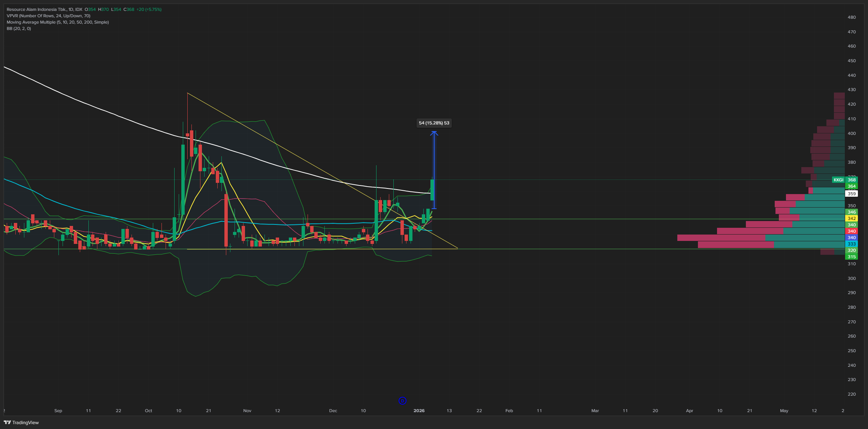Click the red 340 price label
The width and height of the screenshot is (868, 429).
point(852,231)
